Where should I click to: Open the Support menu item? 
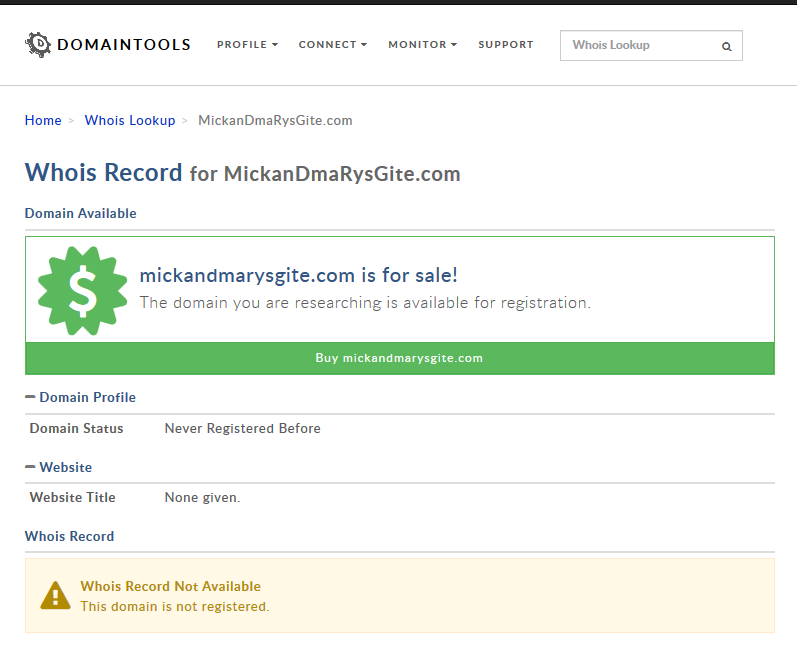pos(506,45)
